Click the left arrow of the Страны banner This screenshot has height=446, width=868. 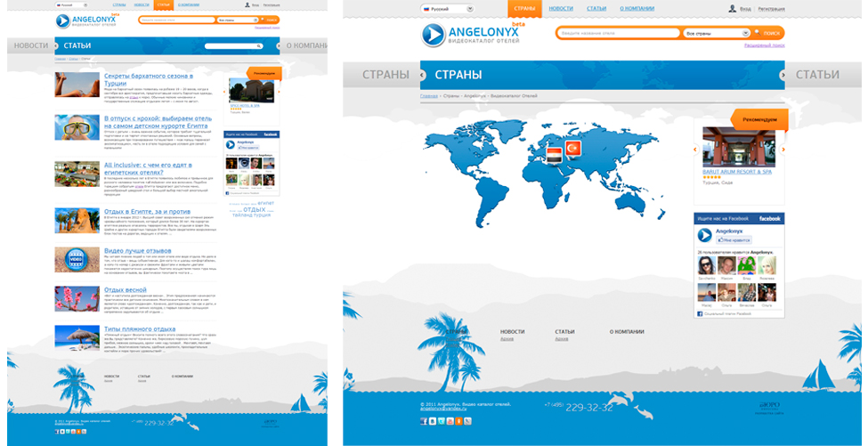[x=422, y=75]
